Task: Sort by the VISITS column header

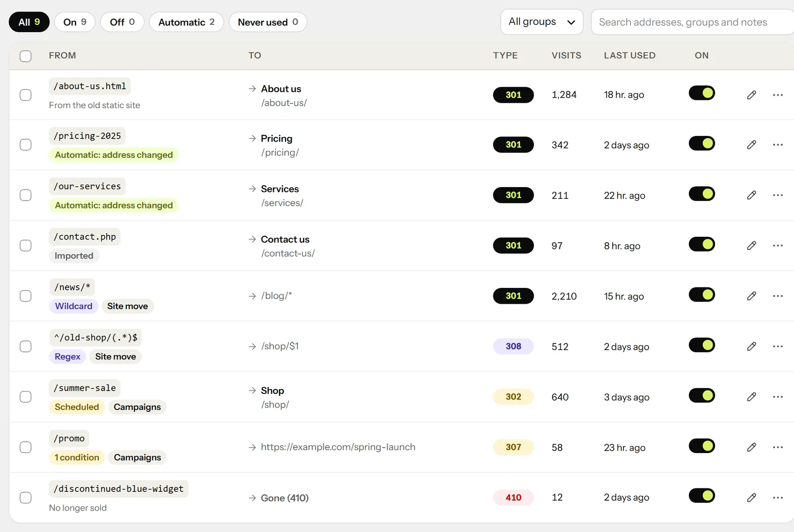Action: pyautogui.click(x=566, y=56)
